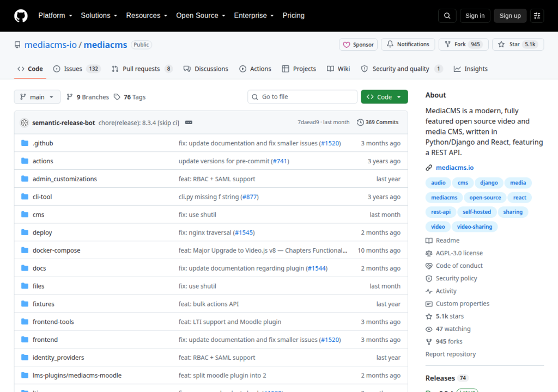Open the Pull requests tab
The width and height of the screenshot is (558, 392).
pyautogui.click(x=142, y=69)
